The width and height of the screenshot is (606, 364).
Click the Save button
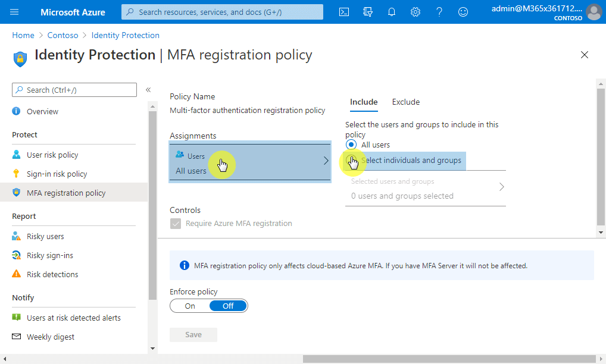193,335
